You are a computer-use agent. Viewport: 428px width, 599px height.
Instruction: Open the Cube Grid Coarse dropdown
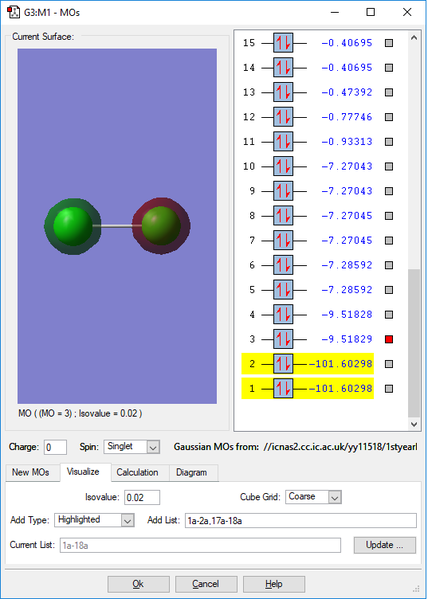pyautogui.click(x=313, y=497)
